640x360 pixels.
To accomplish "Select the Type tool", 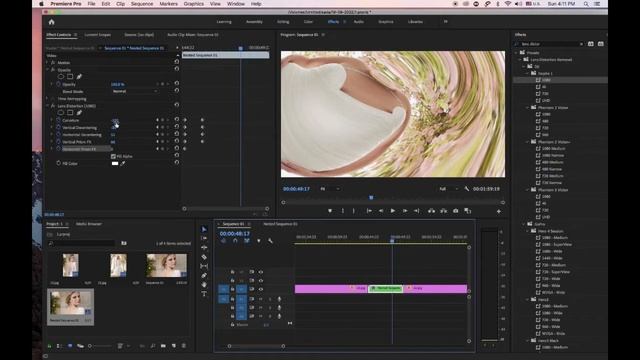I will coord(204,293).
